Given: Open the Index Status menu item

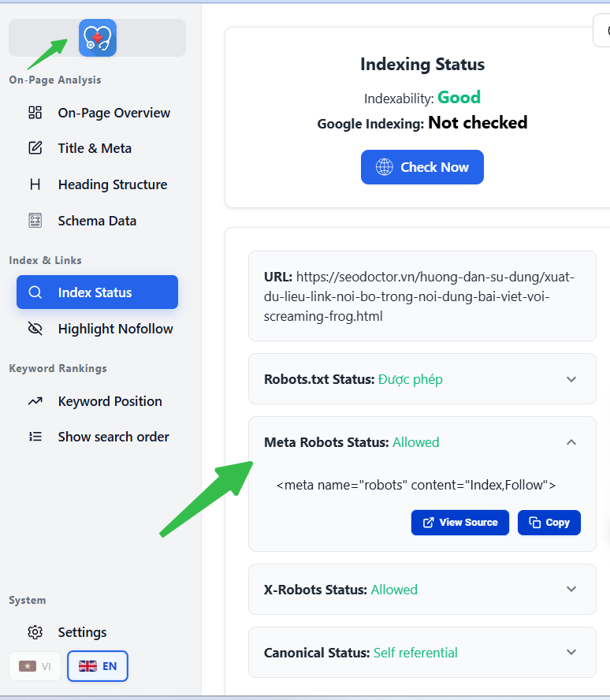Looking at the screenshot, I should (x=97, y=292).
